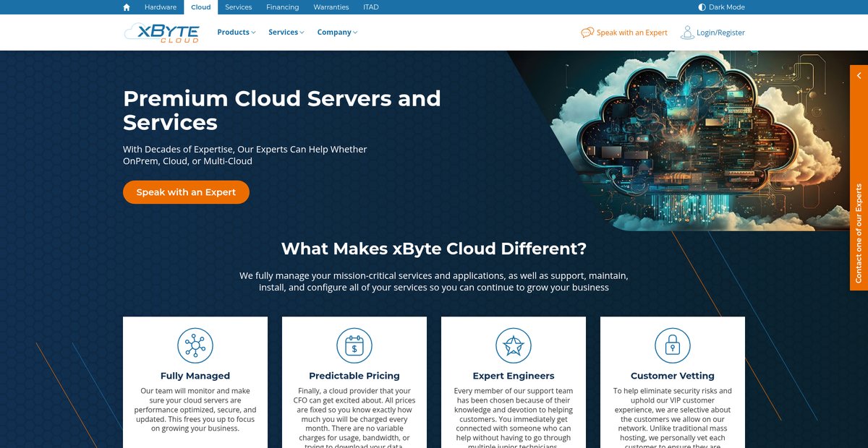Toggle Dark Mode switch
Viewport: 868px width, 448px height.
point(721,7)
